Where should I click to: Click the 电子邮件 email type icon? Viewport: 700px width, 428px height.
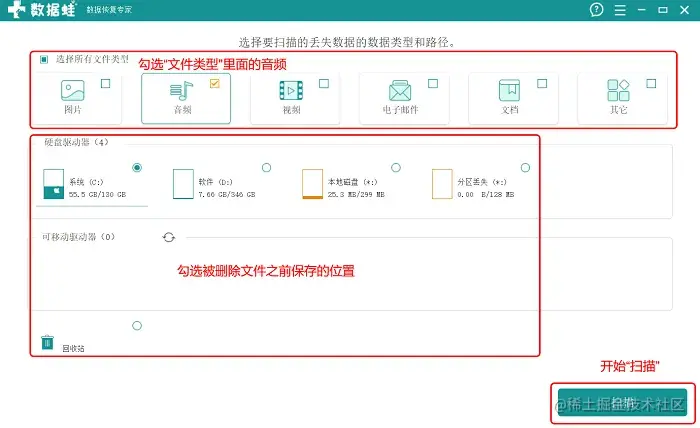point(400,91)
